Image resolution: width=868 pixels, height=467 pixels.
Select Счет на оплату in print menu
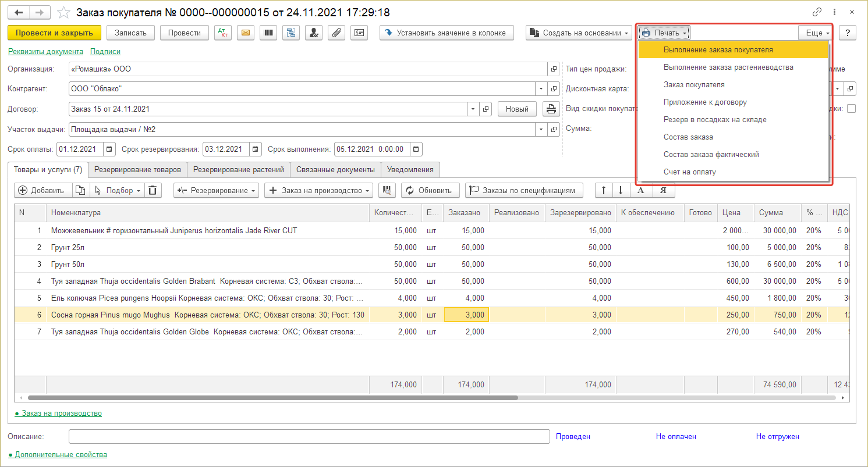689,172
